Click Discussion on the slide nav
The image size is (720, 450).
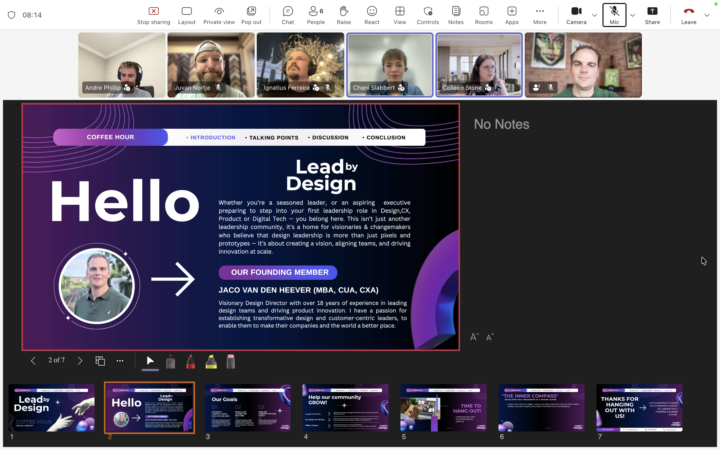click(328, 137)
